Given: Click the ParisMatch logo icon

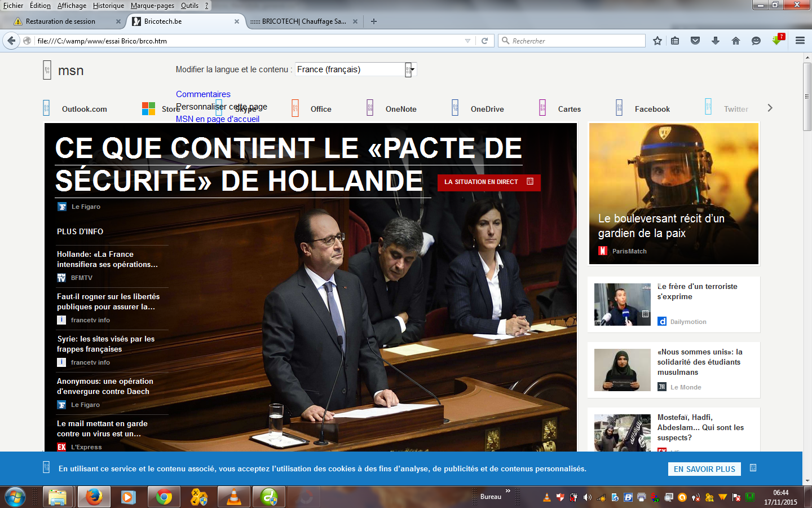Looking at the screenshot, I should [603, 251].
